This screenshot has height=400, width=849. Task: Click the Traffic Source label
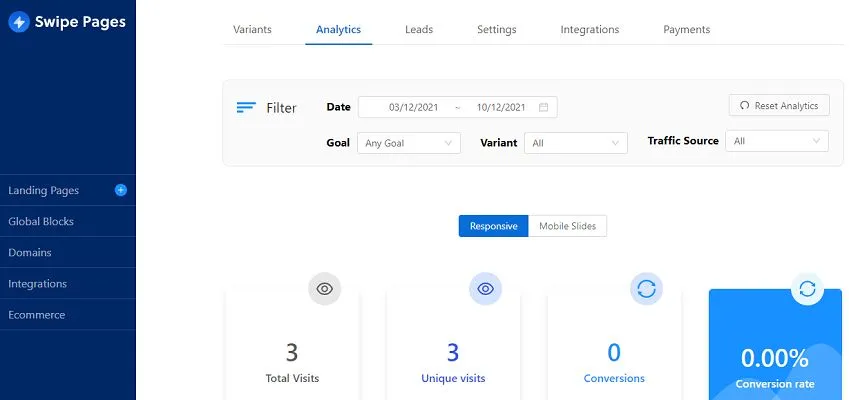683,141
